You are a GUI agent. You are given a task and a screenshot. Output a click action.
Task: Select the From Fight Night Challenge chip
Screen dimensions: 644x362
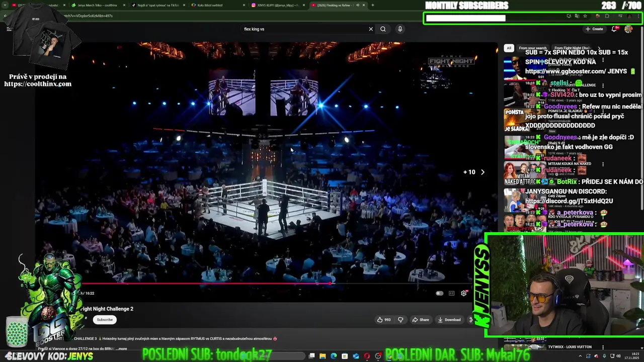pos(572,48)
